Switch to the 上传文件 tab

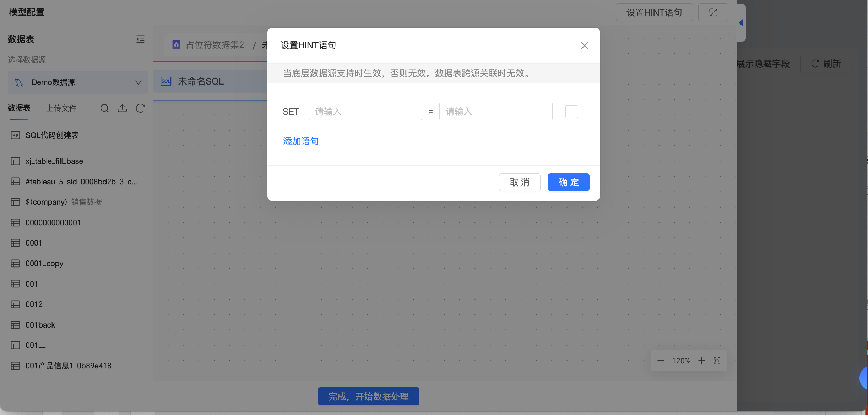tap(61, 108)
